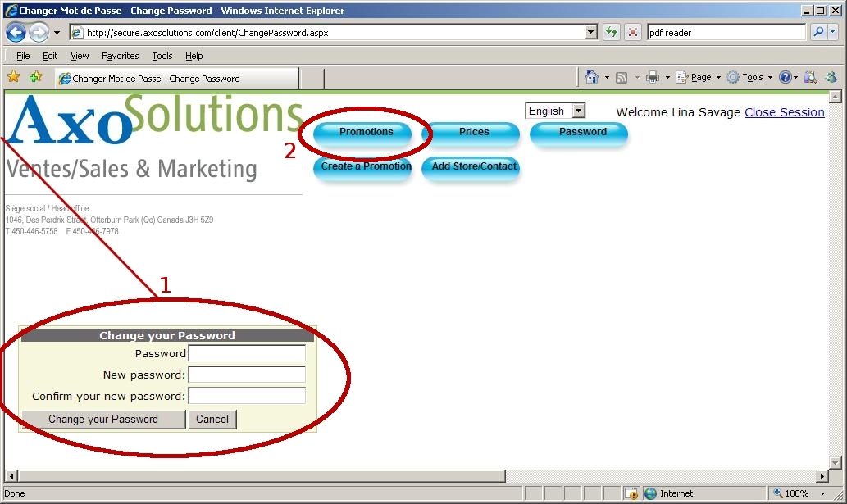Click the Prices button

click(x=471, y=134)
